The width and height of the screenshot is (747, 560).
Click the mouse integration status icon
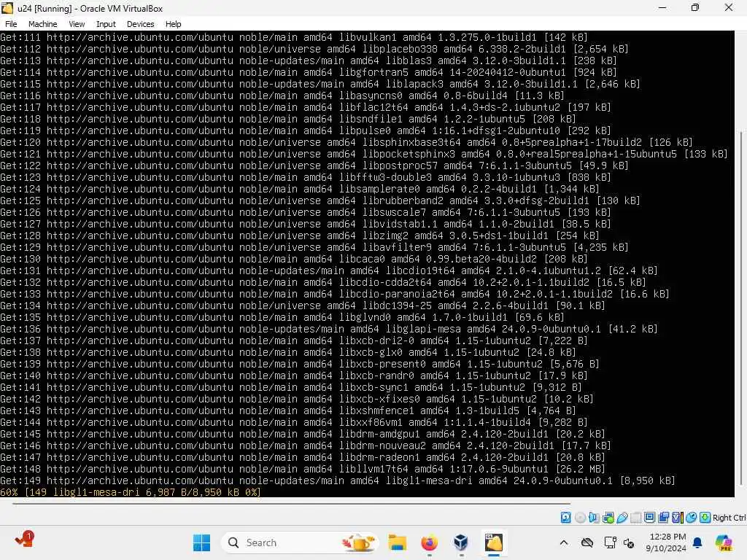click(x=692, y=518)
